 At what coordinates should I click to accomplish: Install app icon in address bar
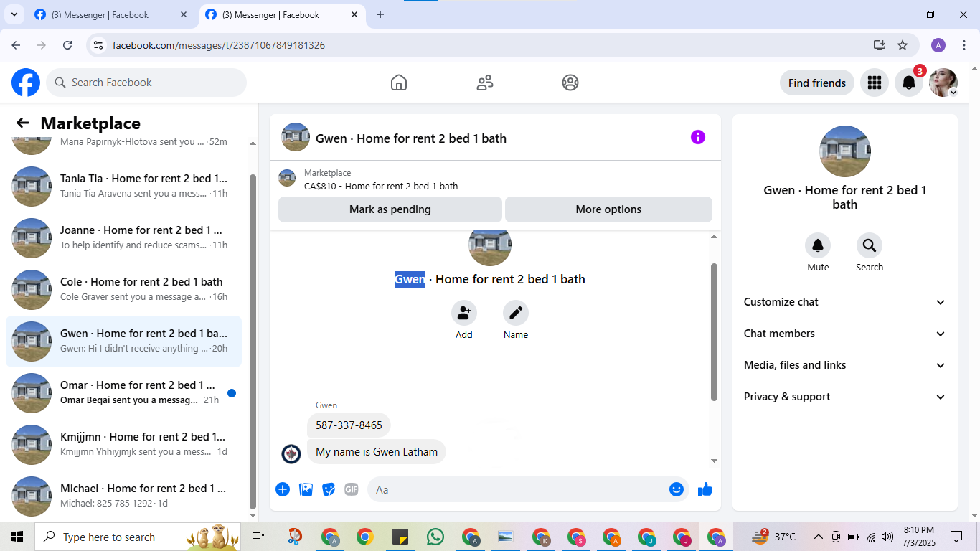coord(880,45)
